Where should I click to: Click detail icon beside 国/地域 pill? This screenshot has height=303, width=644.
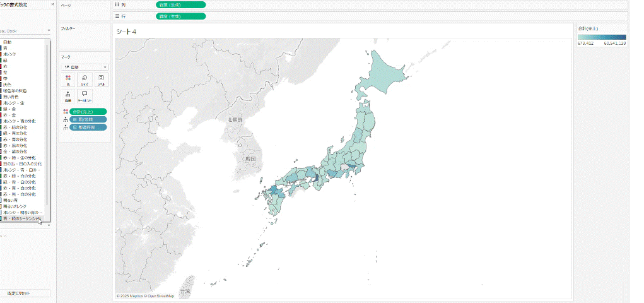[64, 119]
